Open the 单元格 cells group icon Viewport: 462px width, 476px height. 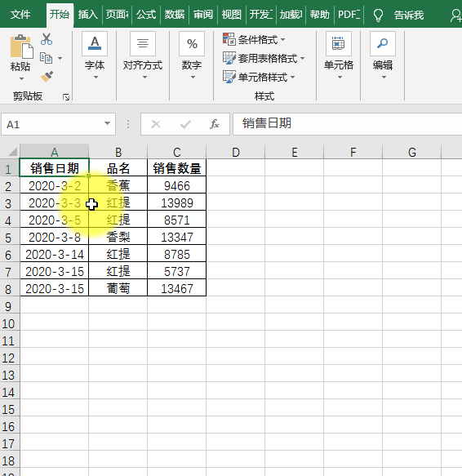click(x=339, y=43)
